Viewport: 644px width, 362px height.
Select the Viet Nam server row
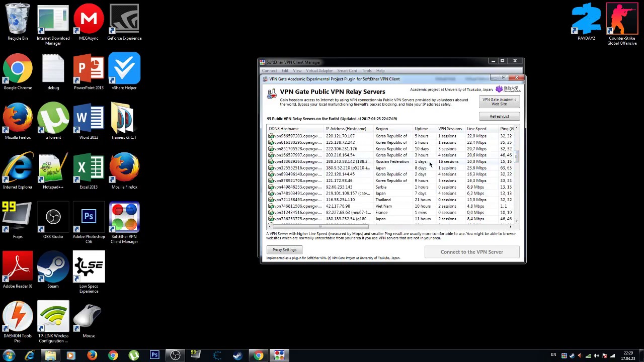point(390,206)
